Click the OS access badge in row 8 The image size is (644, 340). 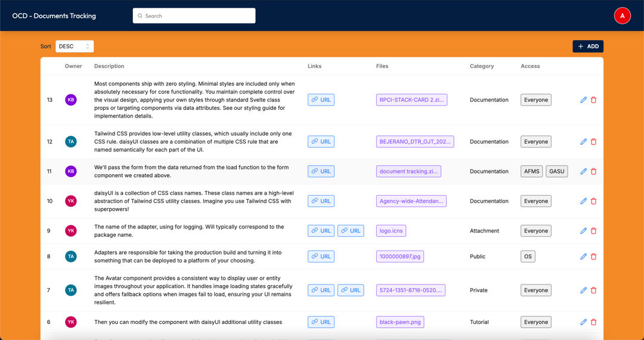point(528,256)
